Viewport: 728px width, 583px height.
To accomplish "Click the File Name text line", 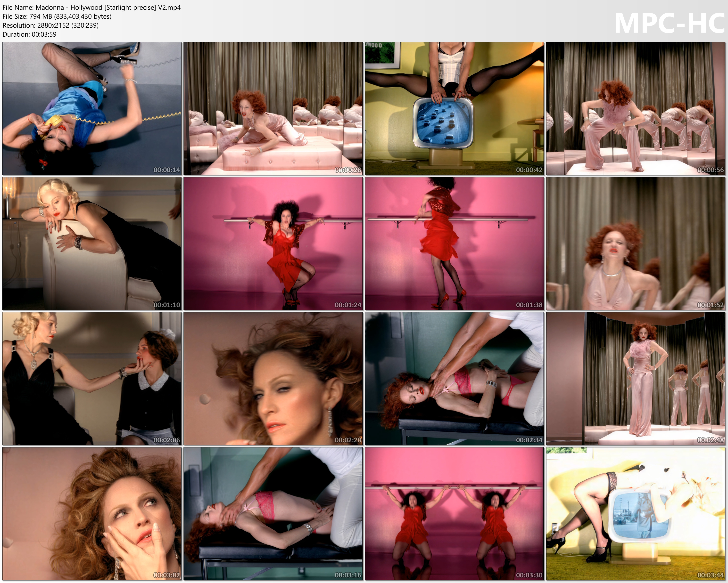I will point(91,8).
